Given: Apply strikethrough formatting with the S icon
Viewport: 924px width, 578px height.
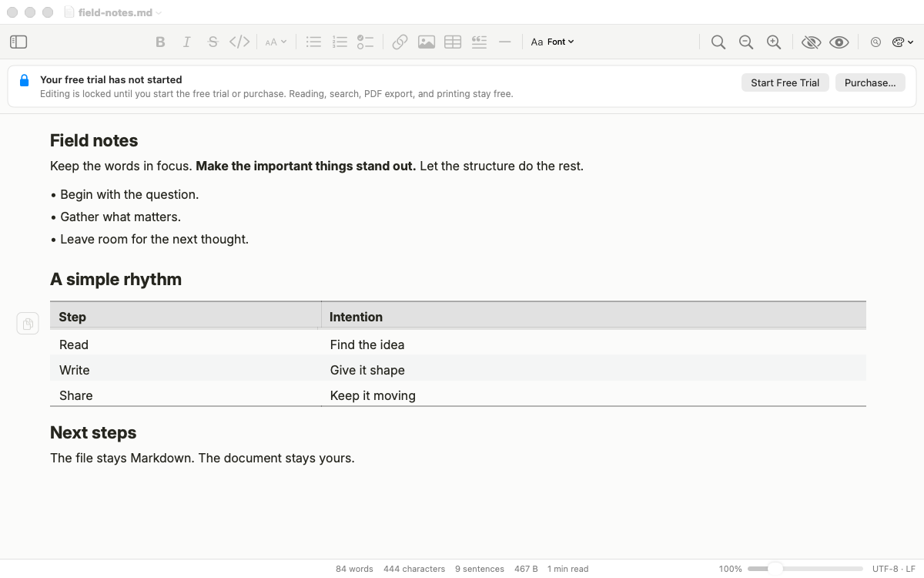Looking at the screenshot, I should pyautogui.click(x=213, y=42).
